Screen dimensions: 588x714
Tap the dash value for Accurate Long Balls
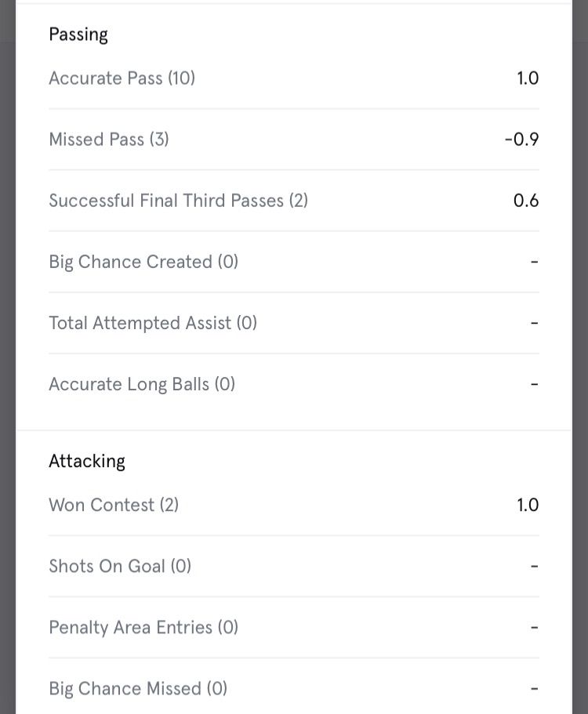(535, 384)
